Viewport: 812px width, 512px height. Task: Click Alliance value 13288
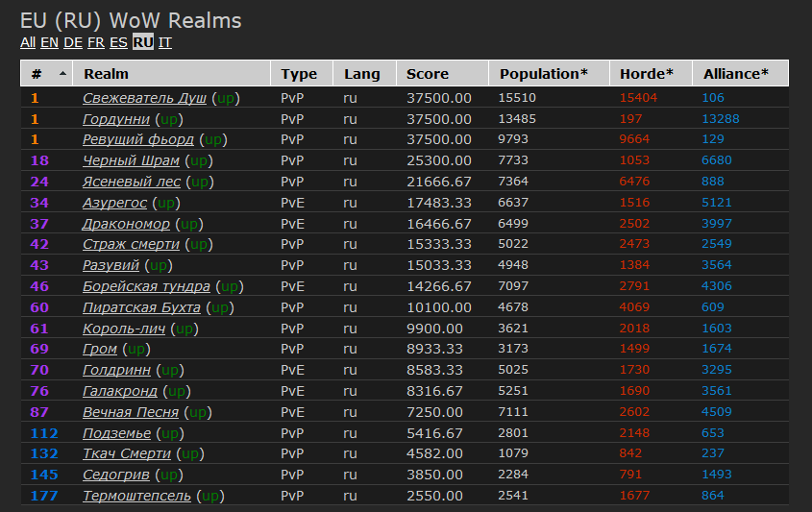tap(721, 119)
